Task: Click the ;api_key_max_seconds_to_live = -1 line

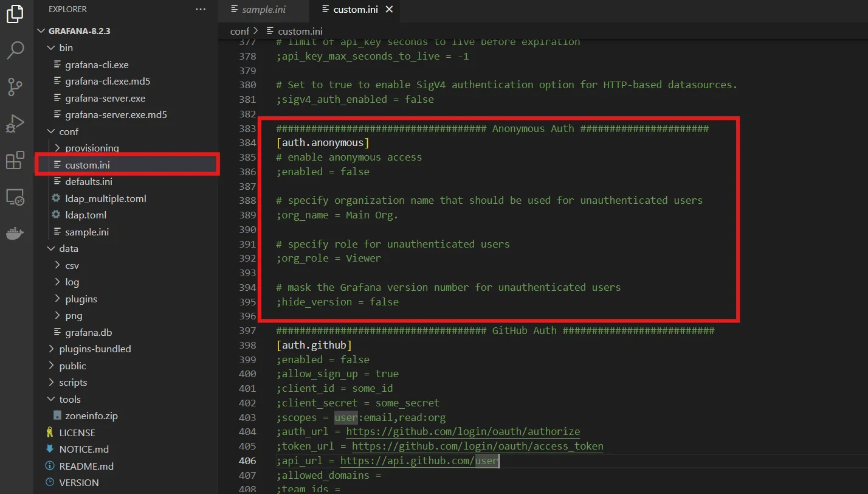Action: (x=373, y=56)
